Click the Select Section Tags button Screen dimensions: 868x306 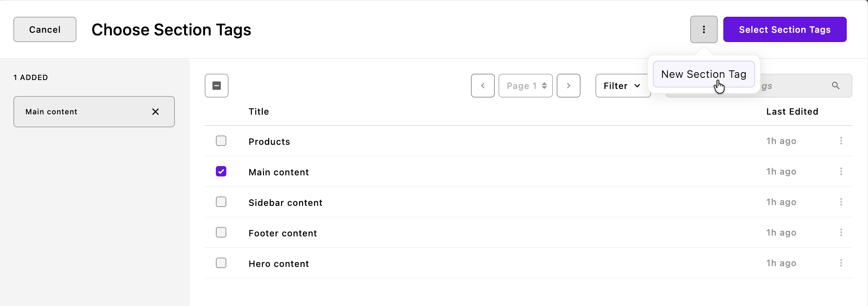coord(784,29)
